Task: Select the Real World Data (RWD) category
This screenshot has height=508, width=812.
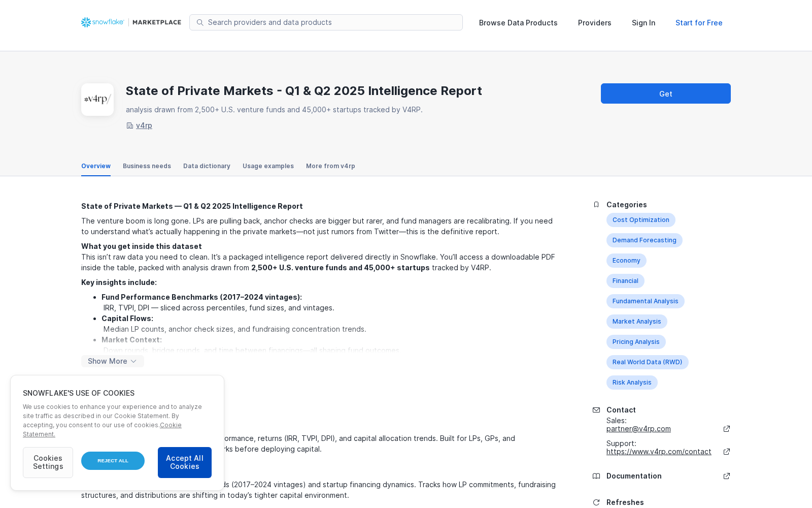Action: 648,362
